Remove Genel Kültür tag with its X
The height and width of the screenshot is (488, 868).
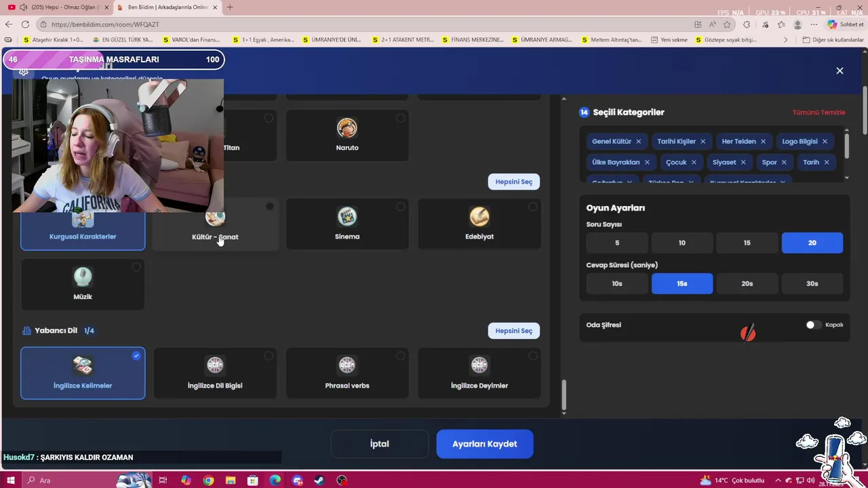[x=638, y=142]
